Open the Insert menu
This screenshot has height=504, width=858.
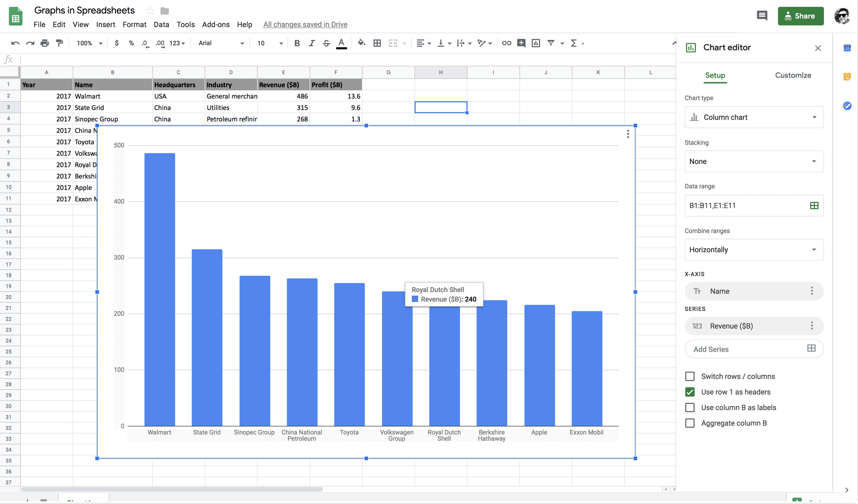106,25
